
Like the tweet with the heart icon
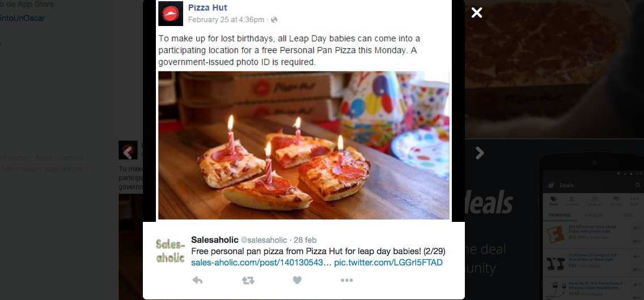[297, 280]
